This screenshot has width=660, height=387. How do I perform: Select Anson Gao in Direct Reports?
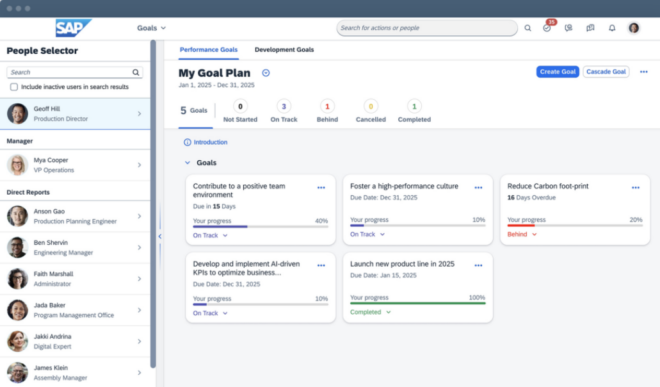point(75,216)
